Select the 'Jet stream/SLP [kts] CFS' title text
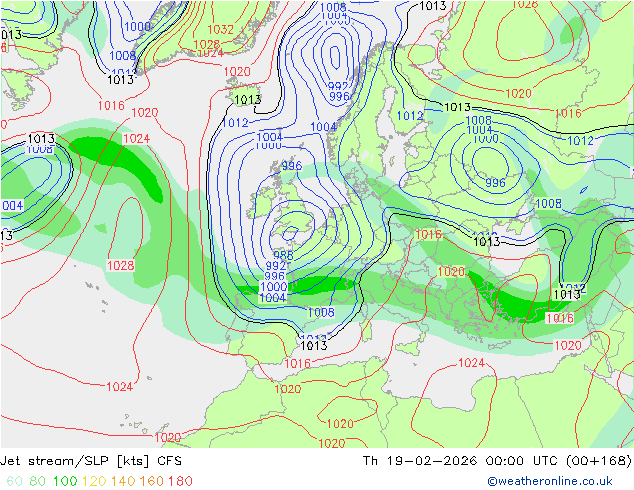Image resolution: width=634 pixels, height=490 pixels. pyautogui.click(x=91, y=461)
